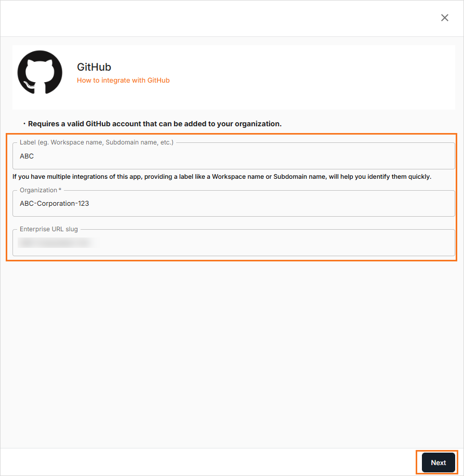Close the GitHub integration dialog

pos(445,18)
